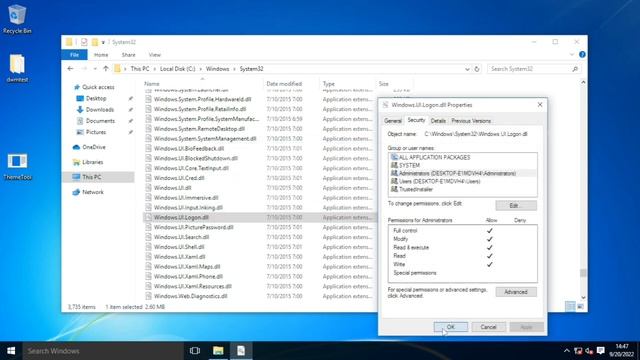The height and width of the screenshot is (360, 640).
Task: Select Libraries in navigation pane
Action: (92, 162)
